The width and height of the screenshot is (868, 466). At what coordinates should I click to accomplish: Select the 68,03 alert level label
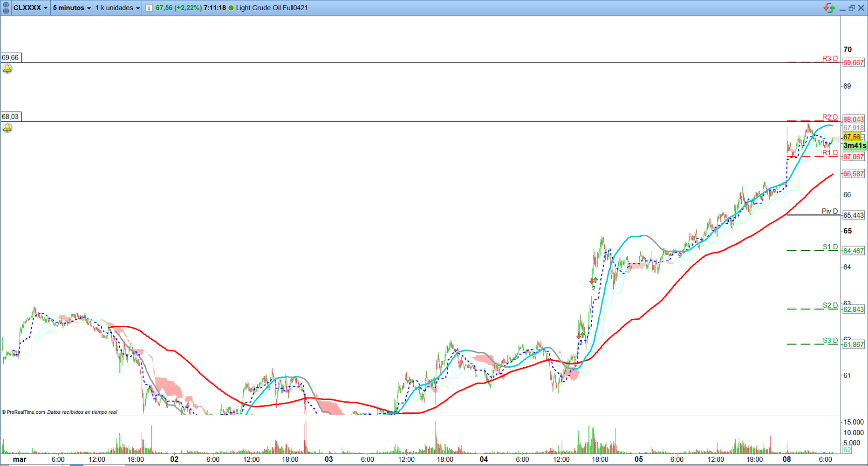tap(10, 117)
